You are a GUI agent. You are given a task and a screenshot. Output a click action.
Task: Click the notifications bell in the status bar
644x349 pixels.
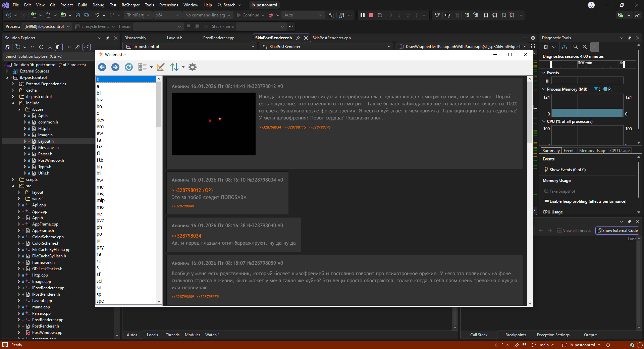pos(608,345)
